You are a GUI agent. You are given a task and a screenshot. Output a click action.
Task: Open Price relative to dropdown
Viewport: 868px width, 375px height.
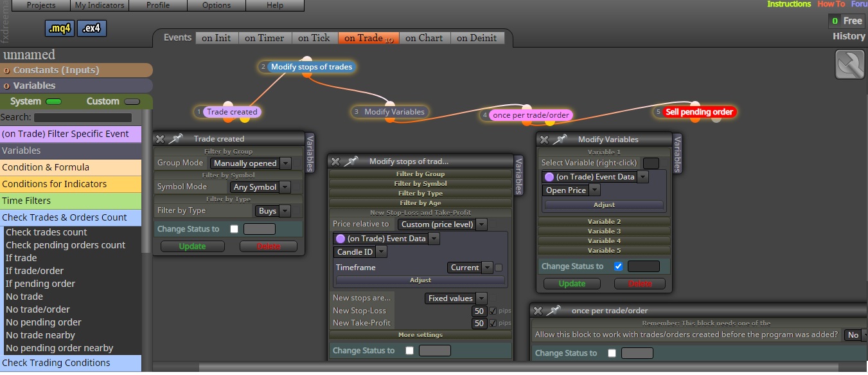442,224
